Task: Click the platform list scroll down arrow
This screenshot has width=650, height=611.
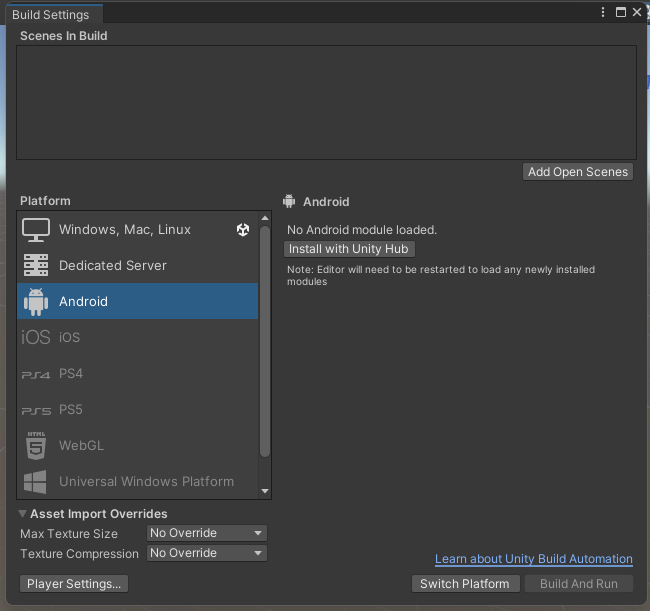Action: [265, 491]
